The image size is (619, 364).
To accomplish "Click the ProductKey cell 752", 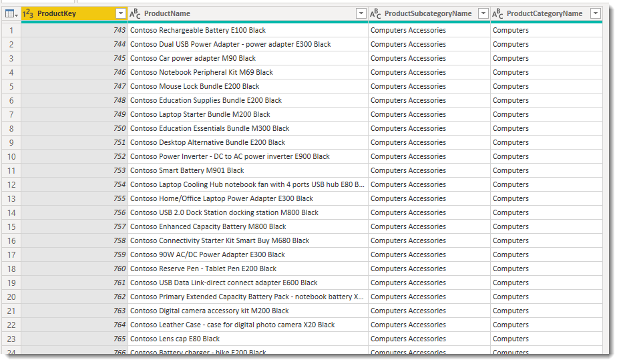I will (75, 157).
